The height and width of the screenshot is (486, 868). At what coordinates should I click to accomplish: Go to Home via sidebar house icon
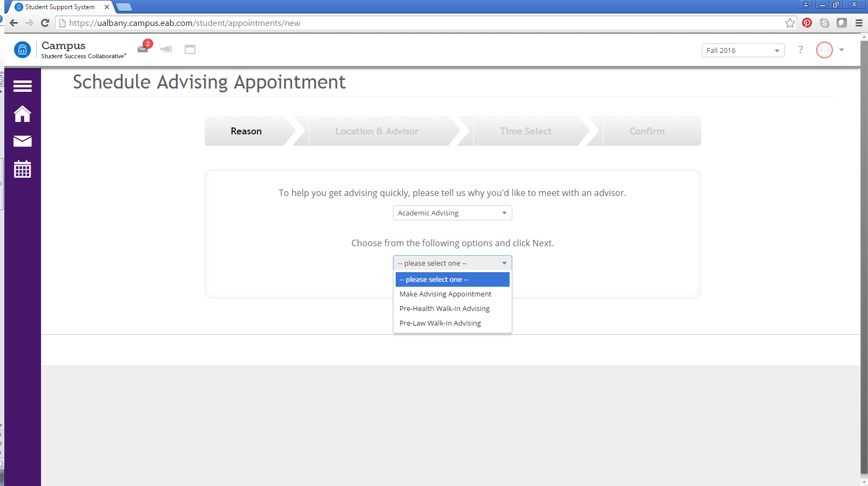tap(22, 114)
